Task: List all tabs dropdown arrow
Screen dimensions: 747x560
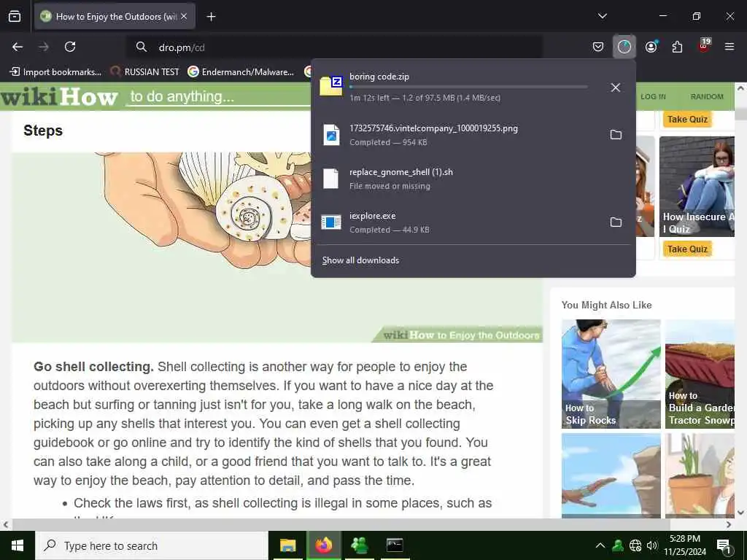Action: click(x=602, y=17)
